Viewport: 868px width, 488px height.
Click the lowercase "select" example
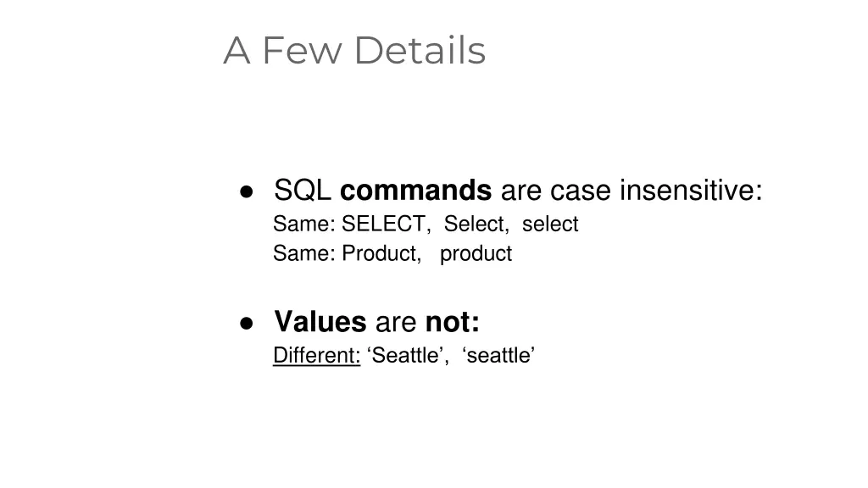549,224
